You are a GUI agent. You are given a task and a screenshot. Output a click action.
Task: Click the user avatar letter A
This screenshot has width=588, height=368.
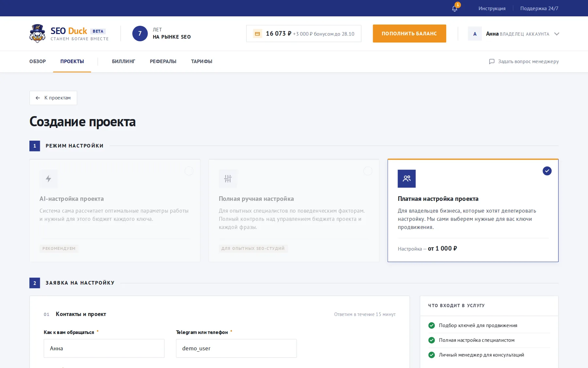coord(475,34)
